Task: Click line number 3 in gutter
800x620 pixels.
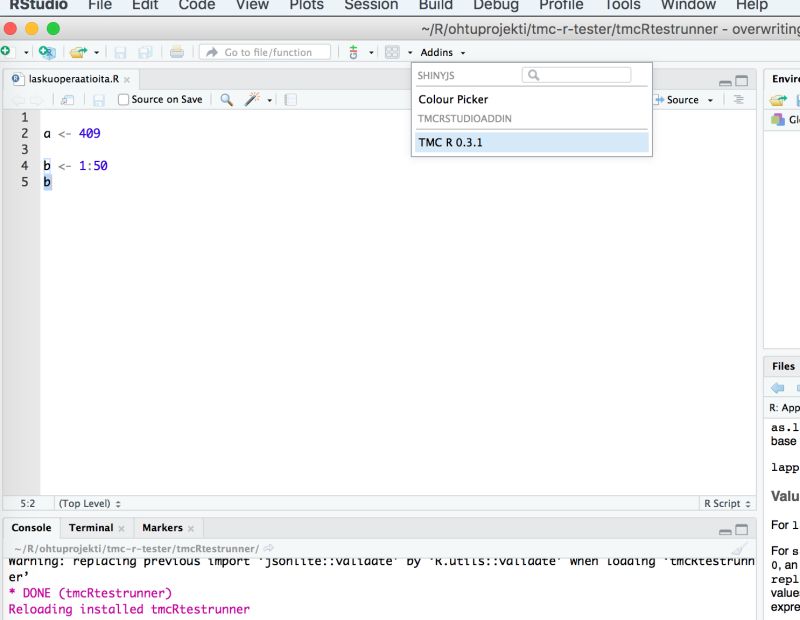Action: point(24,150)
